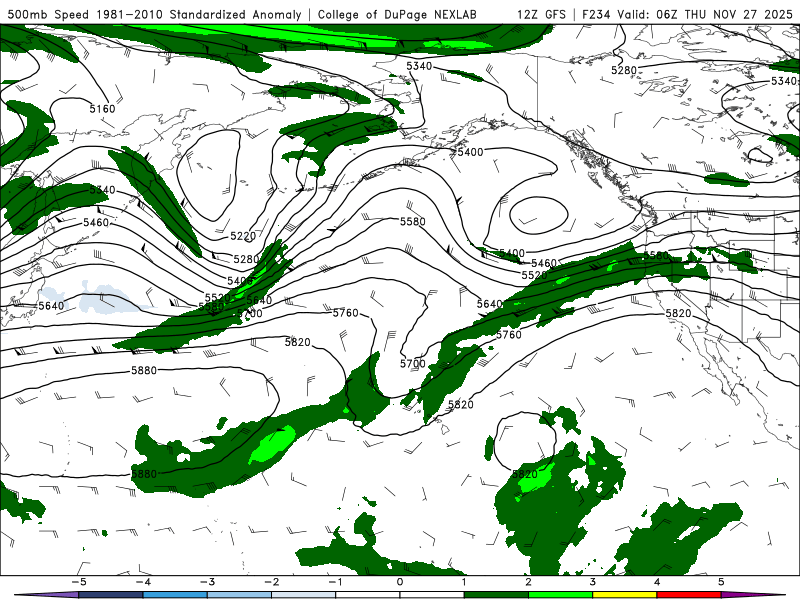Screen dimensions: 800x600
Task: Click the bright green anomaly patch along the 5880 contour
Action: (x=273, y=444)
